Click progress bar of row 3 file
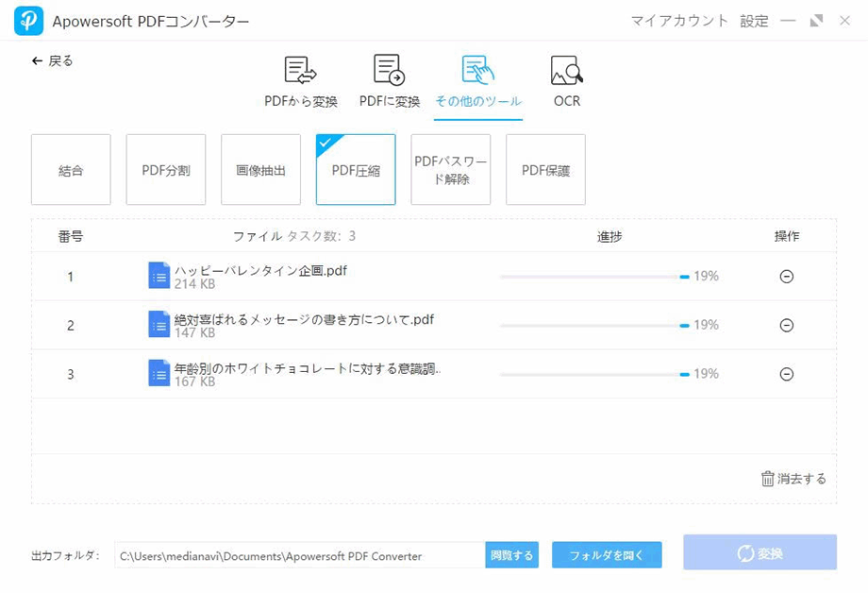This screenshot has width=868, height=593. point(594,374)
